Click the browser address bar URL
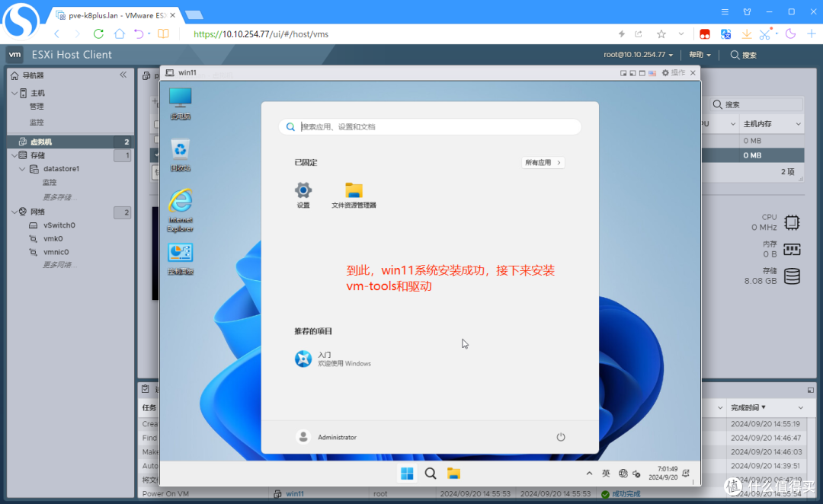 pos(261,34)
